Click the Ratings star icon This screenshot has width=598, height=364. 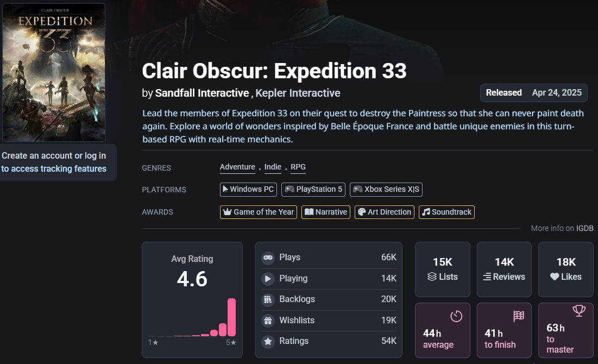click(x=267, y=341)
